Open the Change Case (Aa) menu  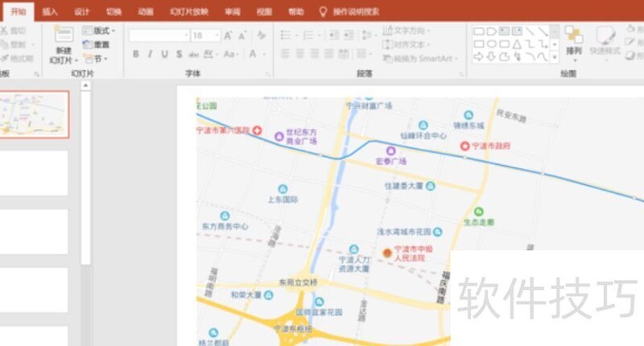pyautogui.click(x=231, y=54)
